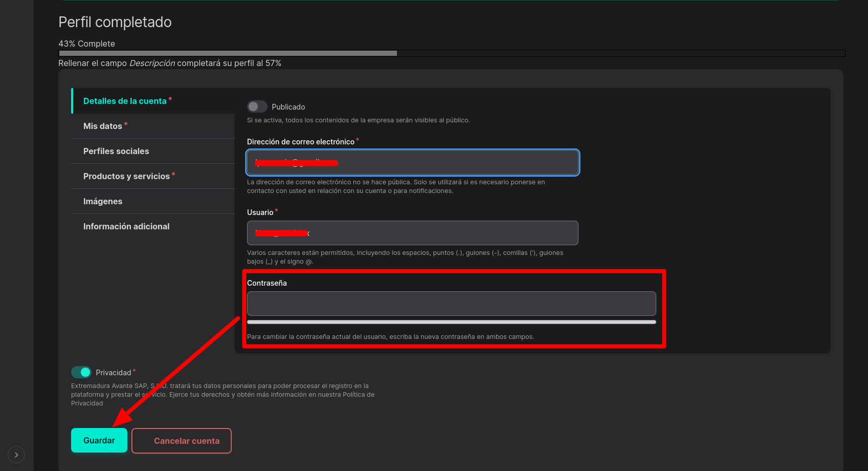Click the Contraseña field label

(266, 283)
